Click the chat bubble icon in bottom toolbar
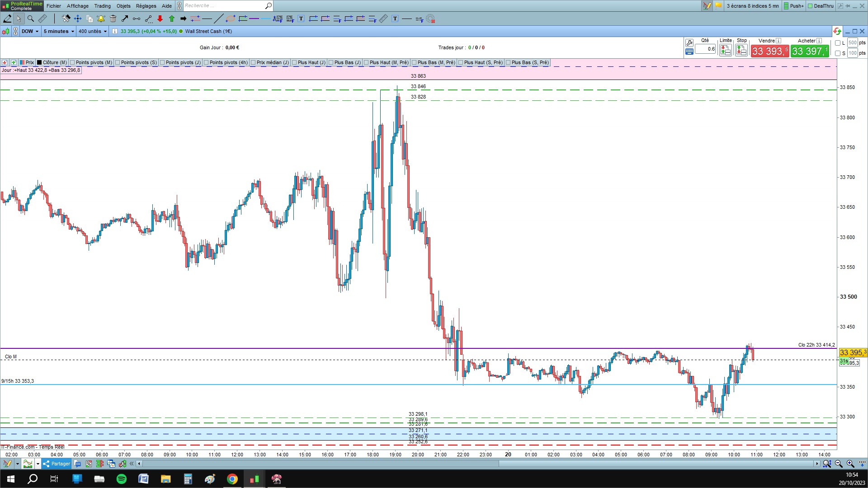This screenshot has width=868, height=488. (77, 464)
